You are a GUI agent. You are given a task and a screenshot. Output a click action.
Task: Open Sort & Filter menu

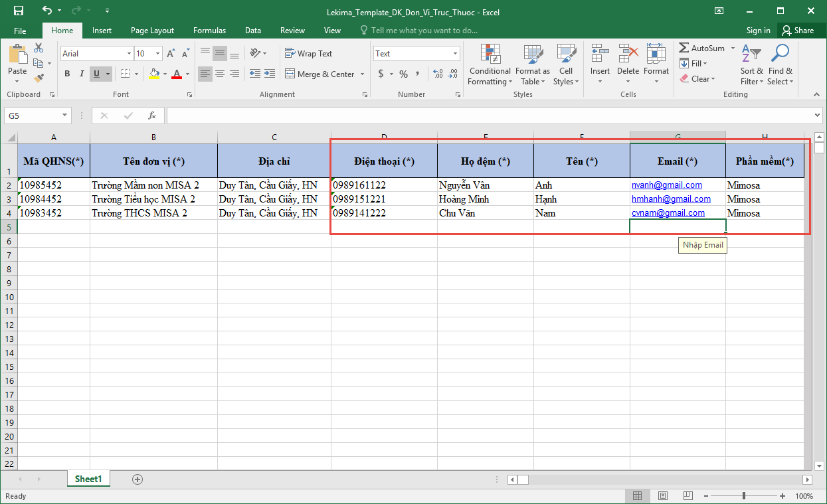coord(752,65)
